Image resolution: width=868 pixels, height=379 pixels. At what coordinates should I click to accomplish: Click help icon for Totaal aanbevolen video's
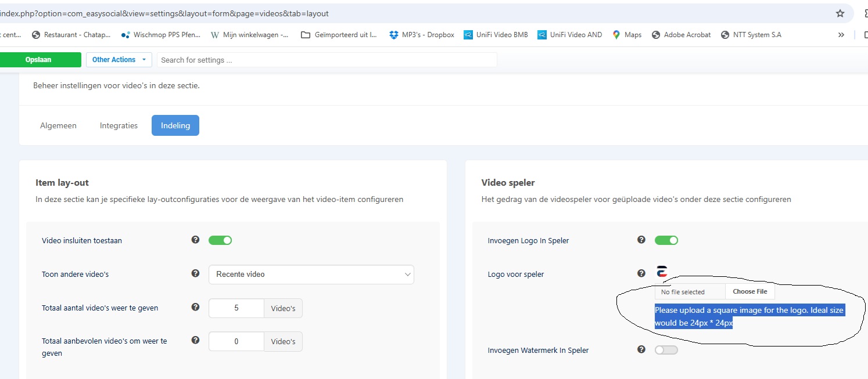click(x=196, y=340)
